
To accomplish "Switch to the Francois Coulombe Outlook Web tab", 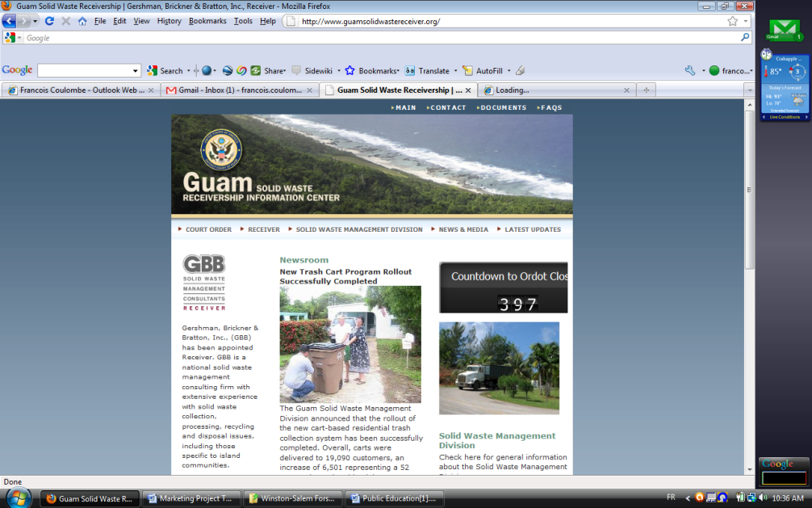I will pyautogui.click(x=80, y=90).
